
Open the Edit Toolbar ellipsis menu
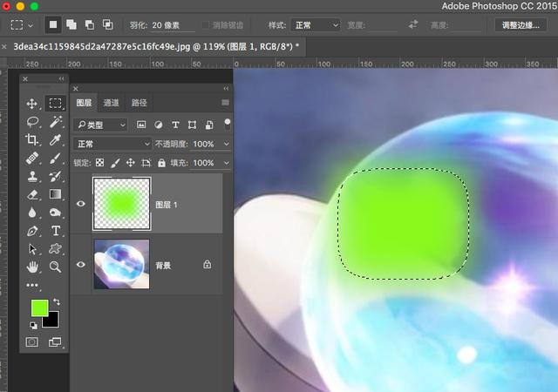point(32,285)
